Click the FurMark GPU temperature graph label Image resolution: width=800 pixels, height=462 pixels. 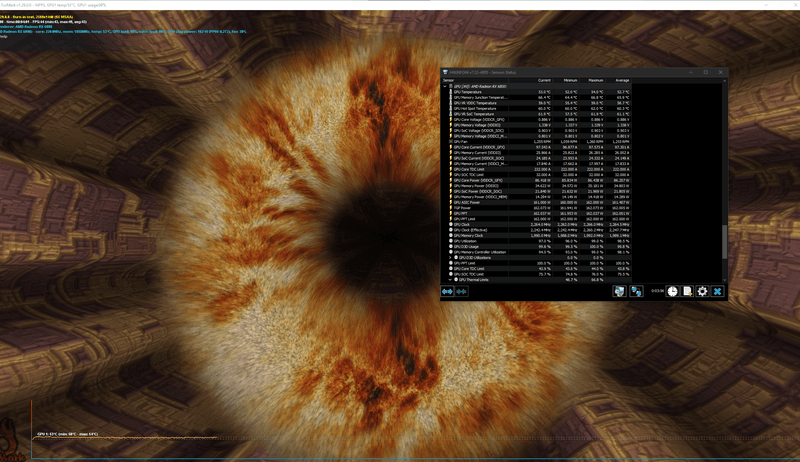(x=68, y=434)
